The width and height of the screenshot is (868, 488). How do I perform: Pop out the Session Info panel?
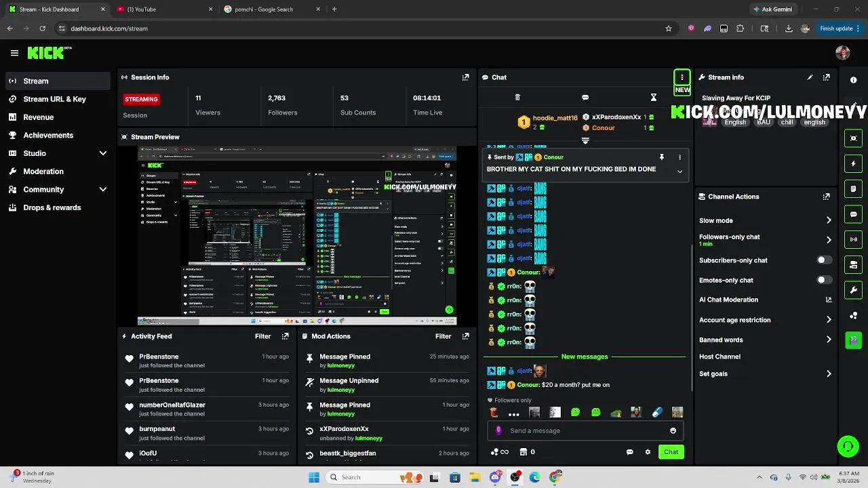pyautogui.click(x=465, y=77)
